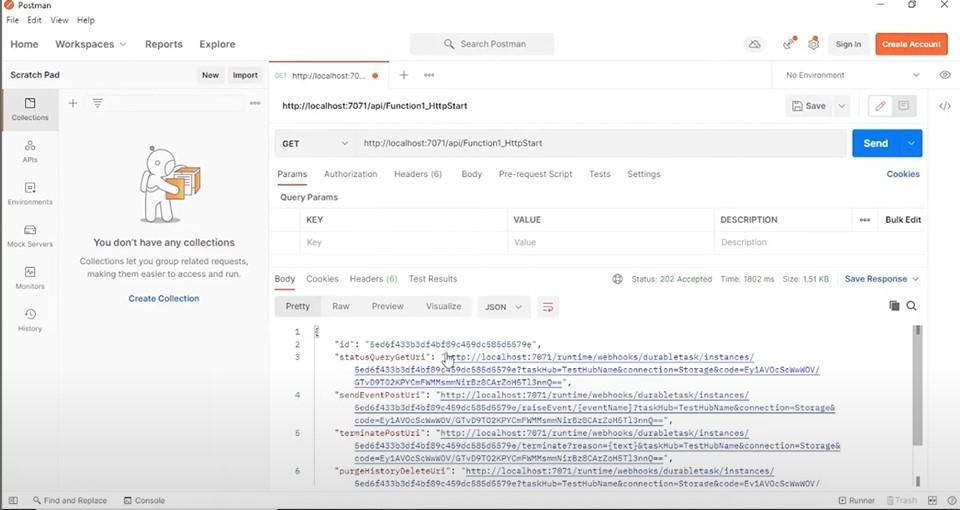Open the History sidebar panel
Viewport: 960px width, 510px height.
point(30,320)
